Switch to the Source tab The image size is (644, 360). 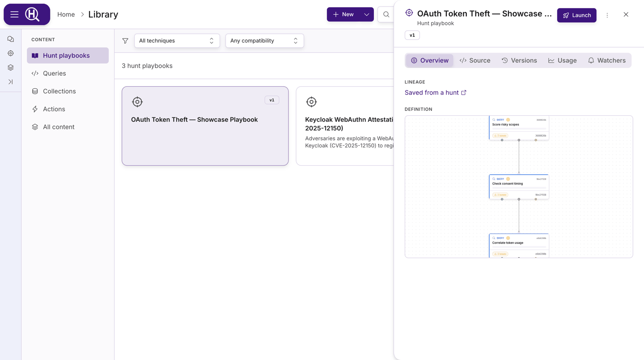click(475, 60)
